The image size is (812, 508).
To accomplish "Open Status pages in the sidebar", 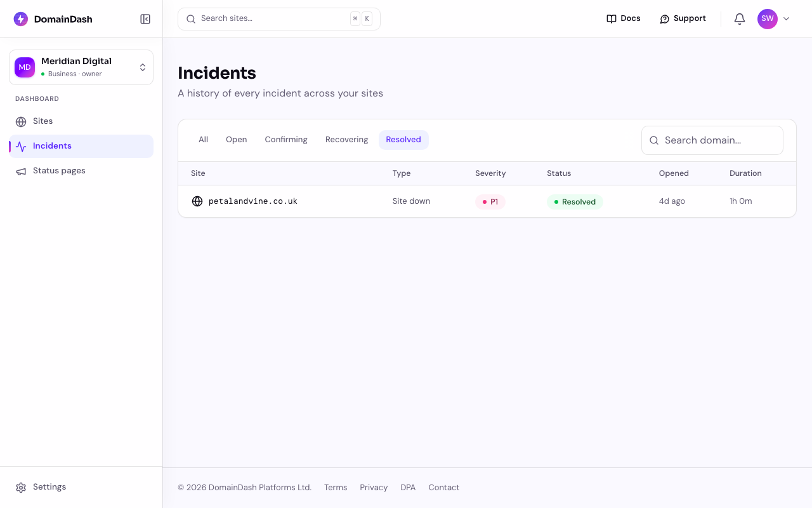I will (x=81, y=171).
